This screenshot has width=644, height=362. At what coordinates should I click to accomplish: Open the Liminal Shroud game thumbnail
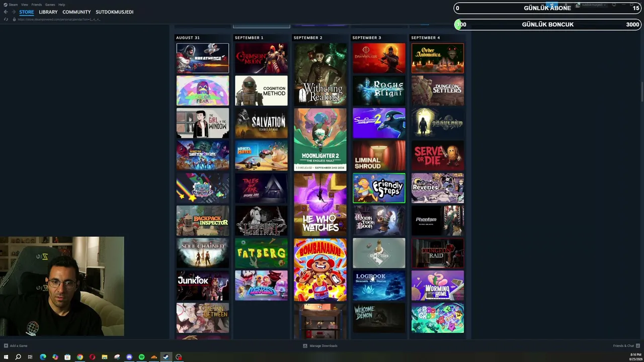click(x=379, y=156)
